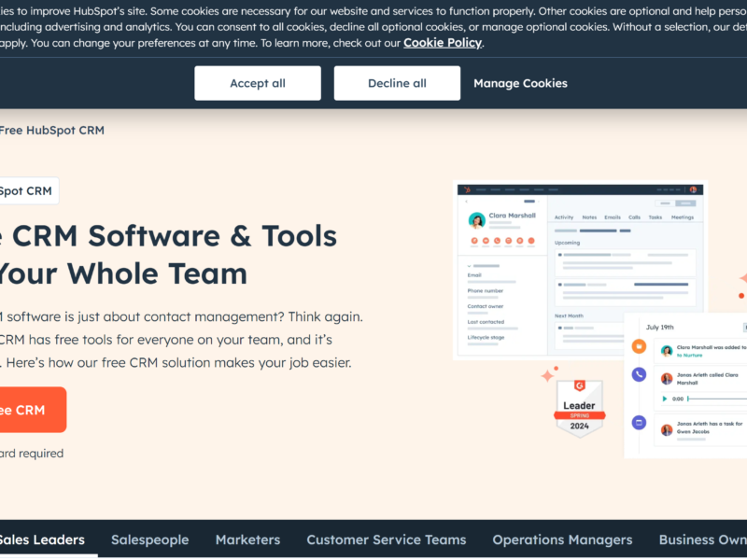
Task: Click the Free HubSpot CRM breadcrumb text
Action: 51,130
